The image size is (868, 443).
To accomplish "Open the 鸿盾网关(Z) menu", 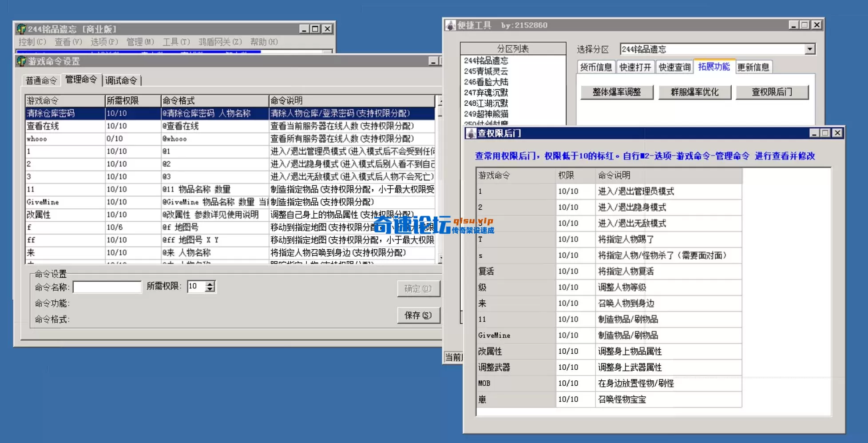I will click(220, 42).
